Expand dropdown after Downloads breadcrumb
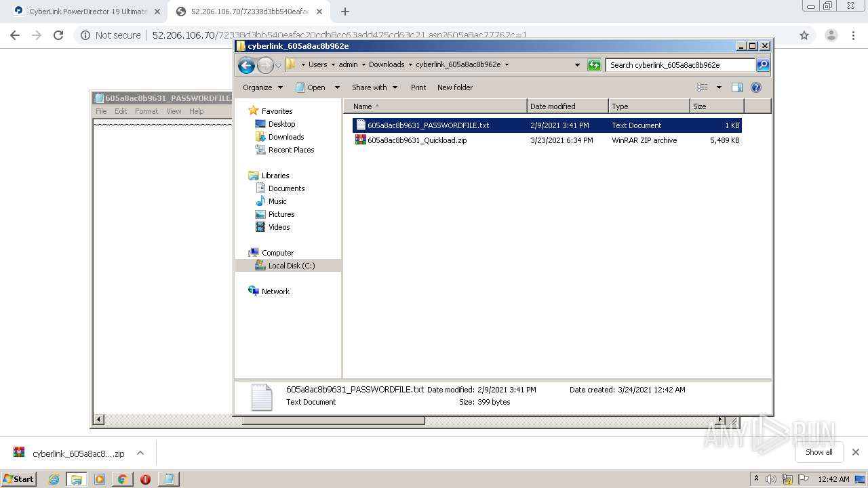This screenshot has width=868, height=488. [x=410, y=65]
